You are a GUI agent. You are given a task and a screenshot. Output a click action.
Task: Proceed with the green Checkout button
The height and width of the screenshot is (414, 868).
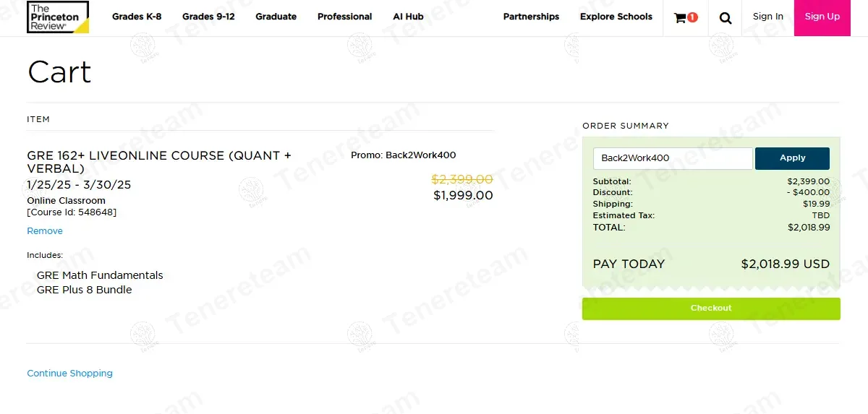pyautogui.click(x=711, y=309)
